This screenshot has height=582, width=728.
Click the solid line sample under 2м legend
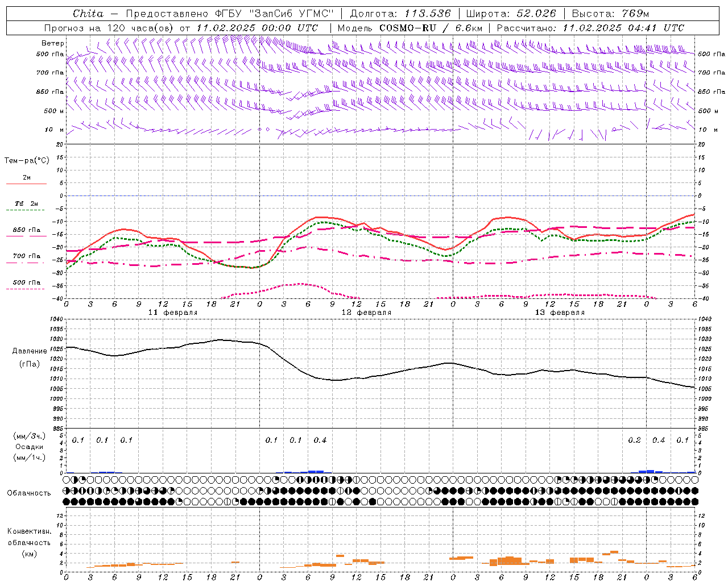click(26, 184)
